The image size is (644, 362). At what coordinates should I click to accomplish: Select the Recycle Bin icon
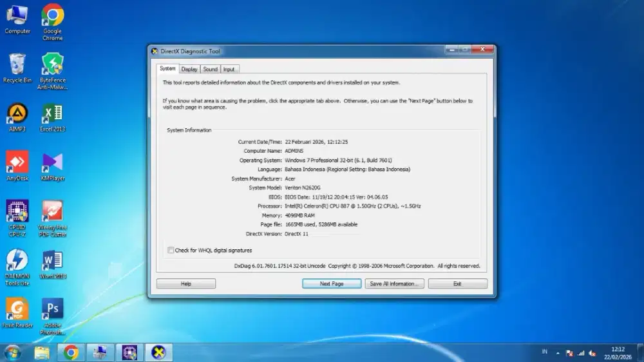17,68
